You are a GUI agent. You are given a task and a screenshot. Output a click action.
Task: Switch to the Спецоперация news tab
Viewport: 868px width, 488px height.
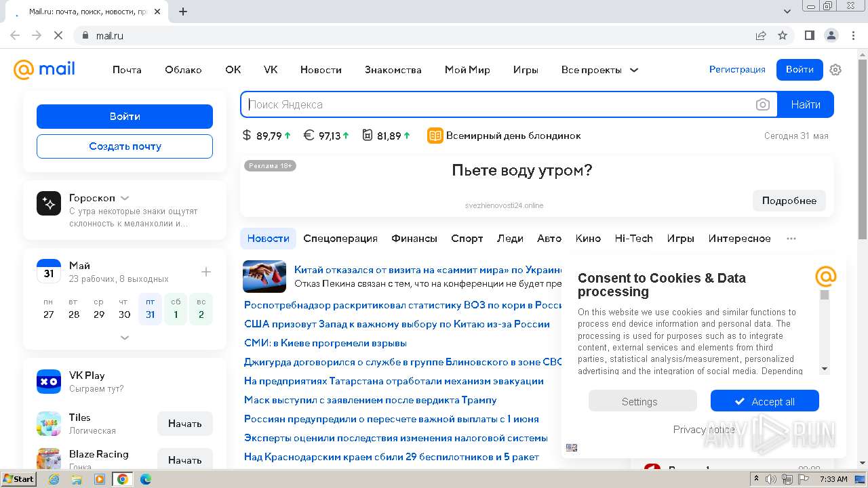click(340, 239)
